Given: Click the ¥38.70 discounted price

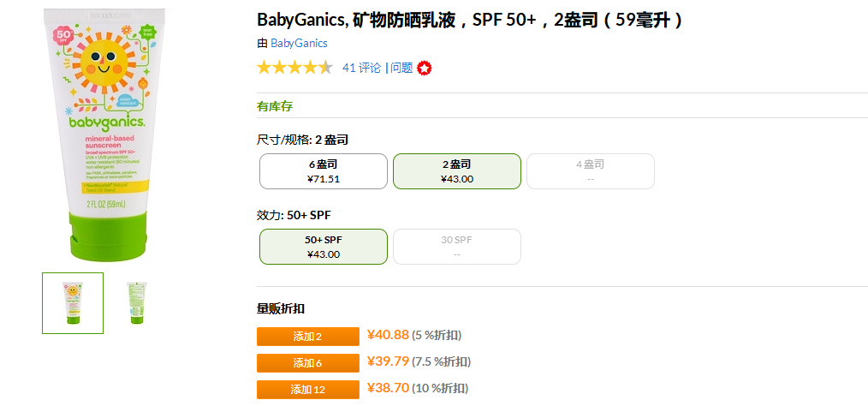Looking at the screenshot, I should pyautogui.click(x=388, y=388).
